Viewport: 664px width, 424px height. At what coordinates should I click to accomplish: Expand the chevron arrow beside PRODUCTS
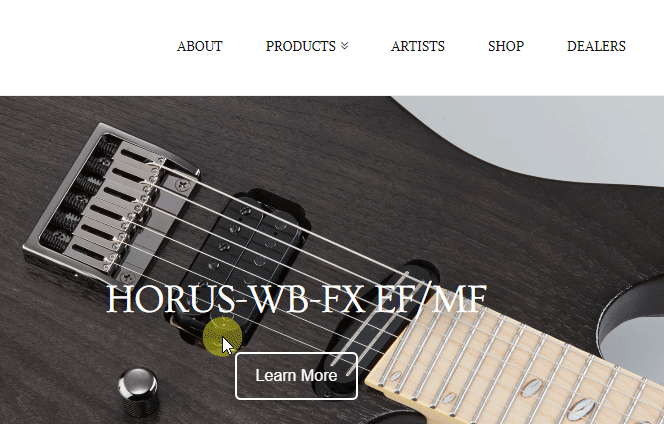345,46
